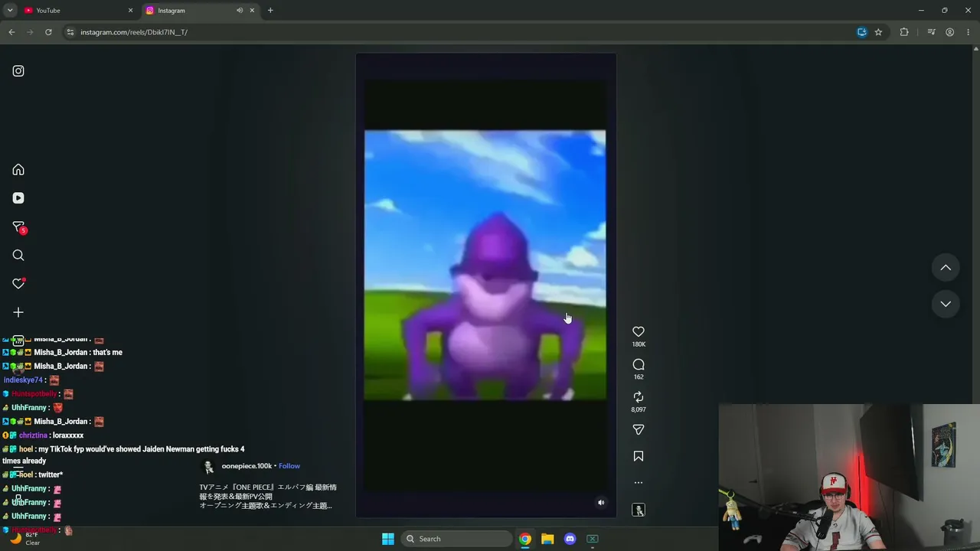Open the weather widget in taskbar
The height and width of the screenshot is (551, 980).
(x=23, y=539)
